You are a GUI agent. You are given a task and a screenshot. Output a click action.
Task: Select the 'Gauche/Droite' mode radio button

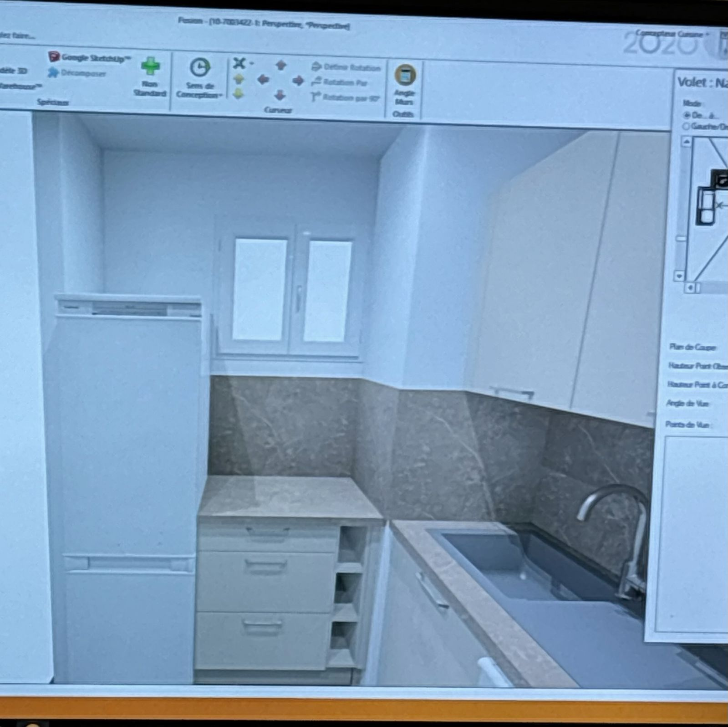(x=686, y=126)
